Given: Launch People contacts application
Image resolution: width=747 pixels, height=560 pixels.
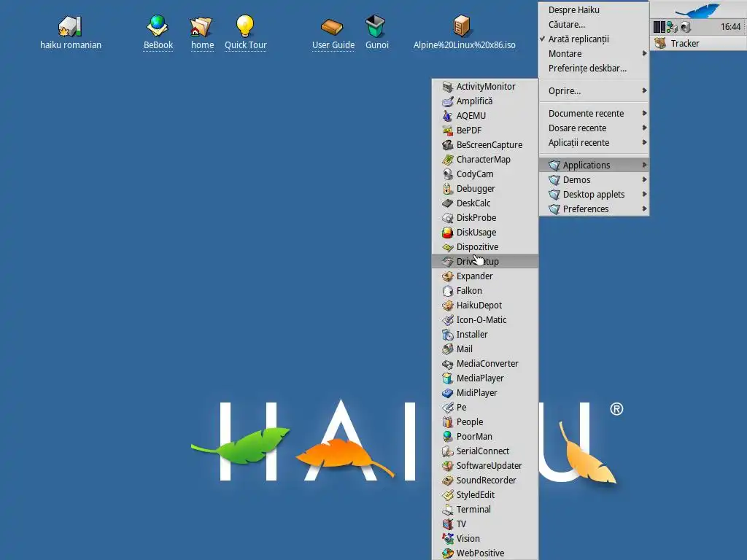Looking at the screenshot, I should coord(485,422).
